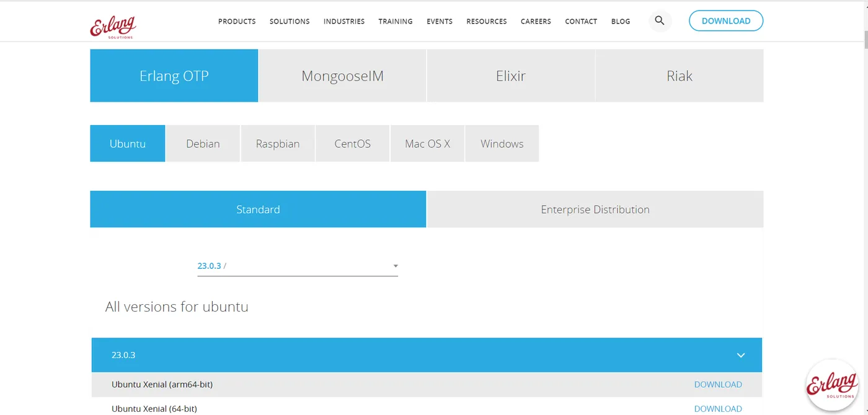Click the DOWNLOAD button in header

tap(726, 21)
